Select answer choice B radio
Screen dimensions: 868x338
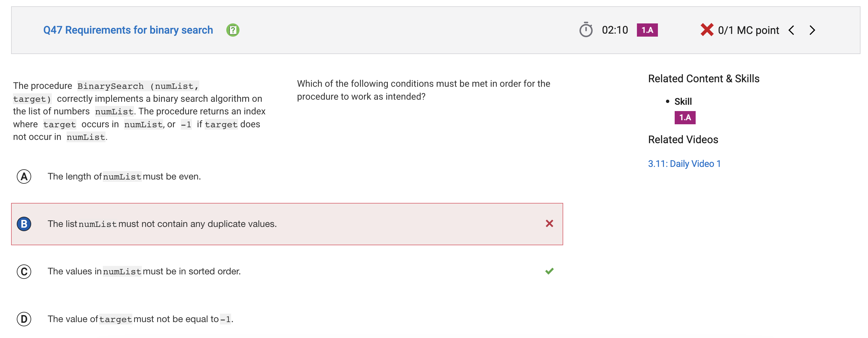24,224
